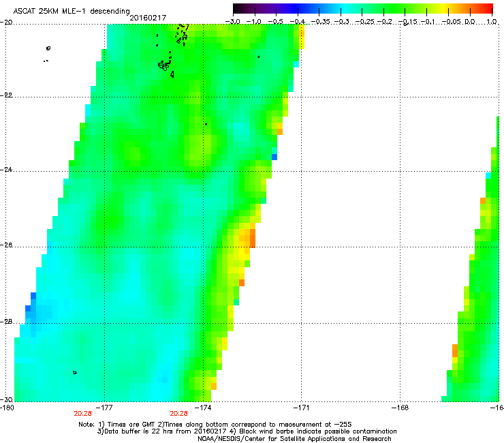504x443 pixels.
Task: Click the -174 longitude axis label
Action: 204,408
